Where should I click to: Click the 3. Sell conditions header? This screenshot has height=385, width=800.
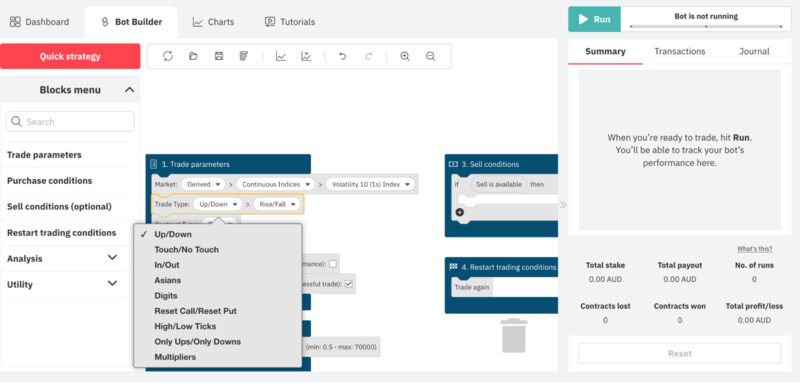tap(501, 164)
